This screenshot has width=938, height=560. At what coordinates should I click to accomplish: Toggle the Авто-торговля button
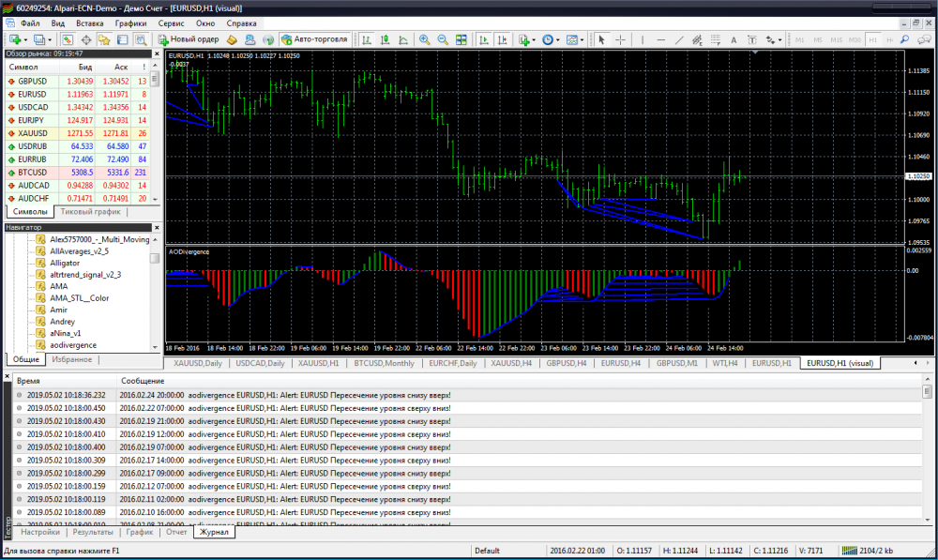pyautogui.click(x=315, y=40)
